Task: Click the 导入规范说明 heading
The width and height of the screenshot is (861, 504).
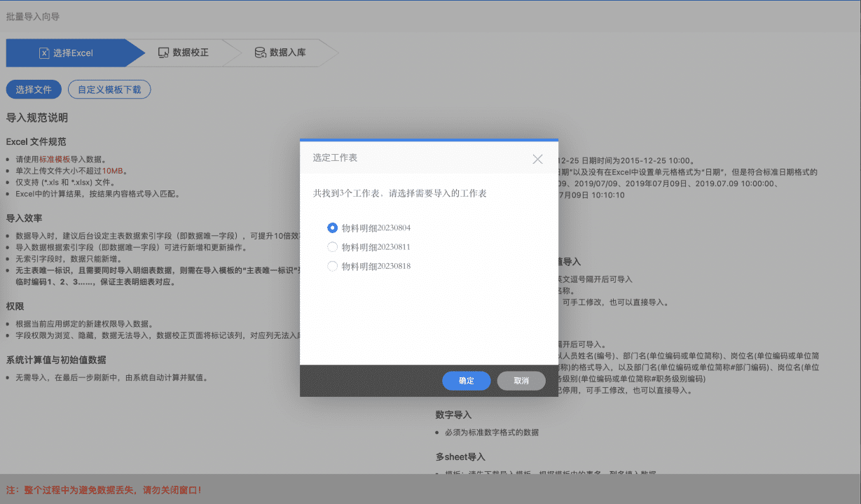Action: (x=37, y=118)
